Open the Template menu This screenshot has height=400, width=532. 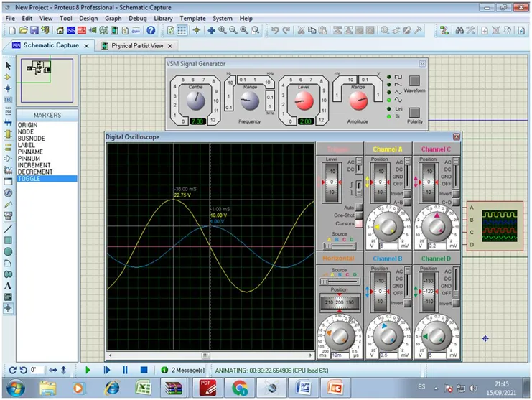coord(192,19)
